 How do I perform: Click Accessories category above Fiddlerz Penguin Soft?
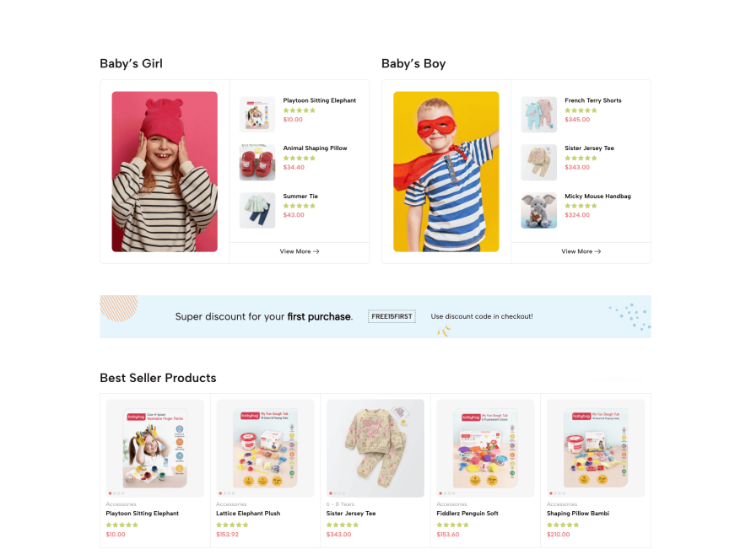pos(451,504)
